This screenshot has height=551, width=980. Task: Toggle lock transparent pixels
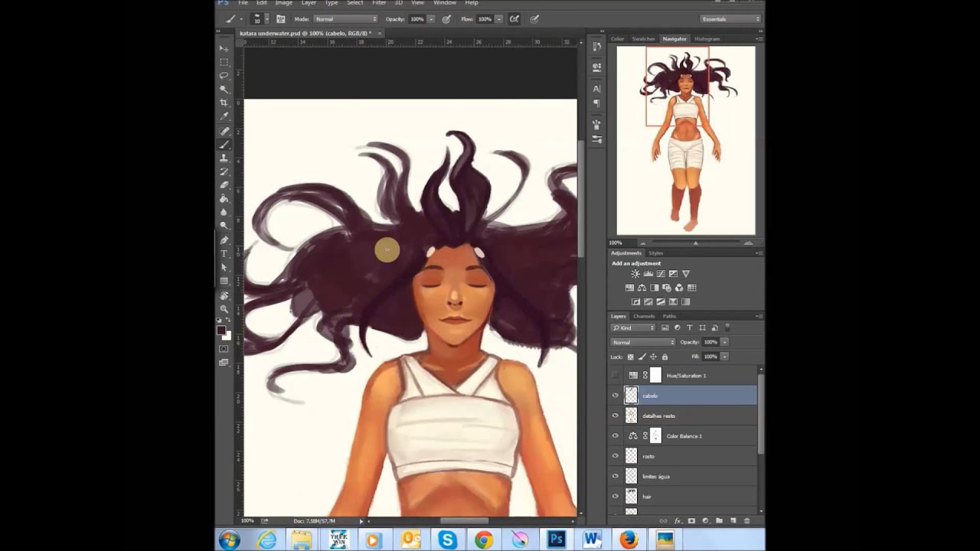631,357
